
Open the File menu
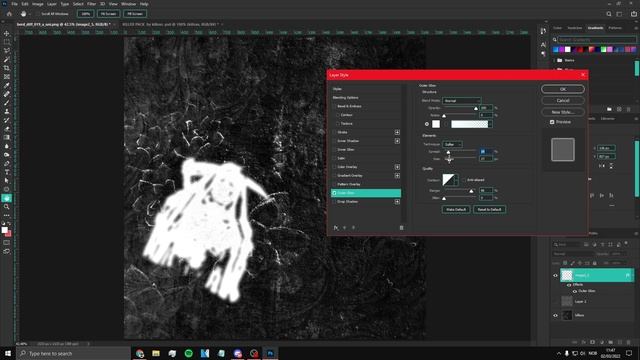tap(14, 4)
